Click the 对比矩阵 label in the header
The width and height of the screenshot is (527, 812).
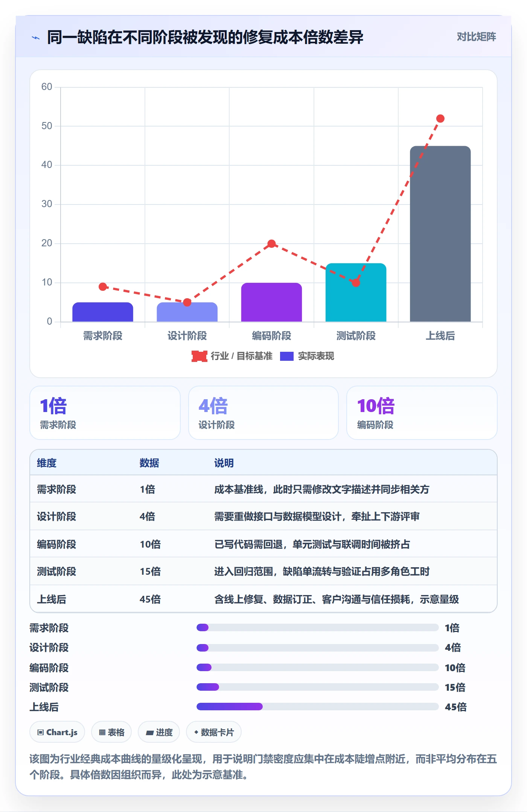coord(476,37)
